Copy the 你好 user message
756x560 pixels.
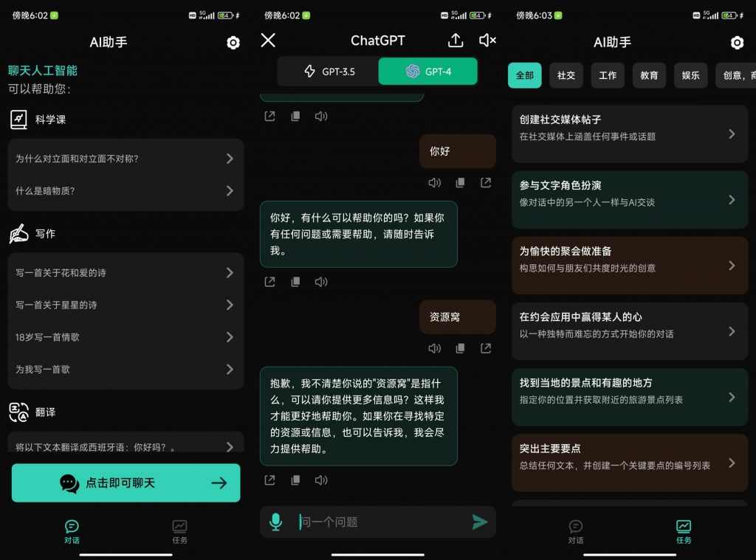coord(461,183)
